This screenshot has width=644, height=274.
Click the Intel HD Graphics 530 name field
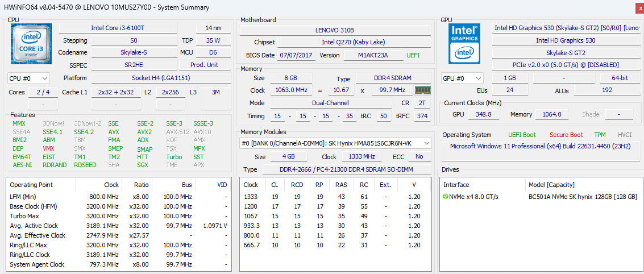pos(565,40)
